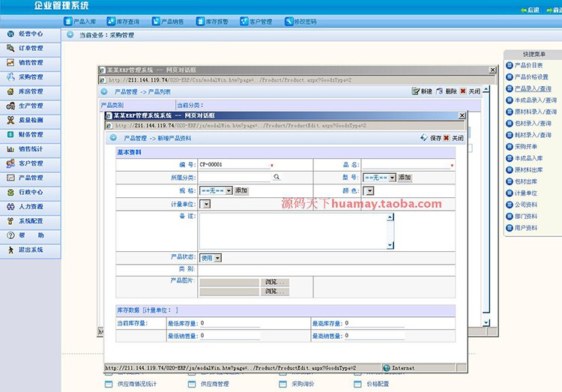
Task: Open 耗材录入/查询 in the quick menu
Action: tap(529, 135)
